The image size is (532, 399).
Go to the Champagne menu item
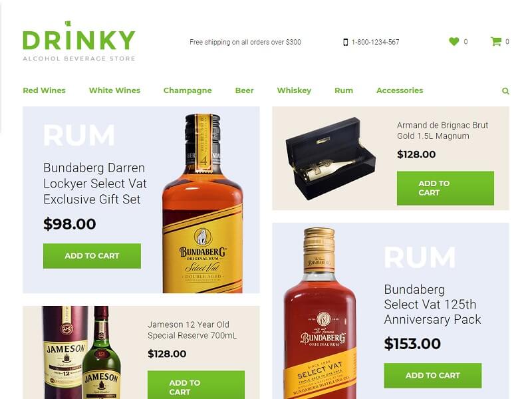coord(188,90)
